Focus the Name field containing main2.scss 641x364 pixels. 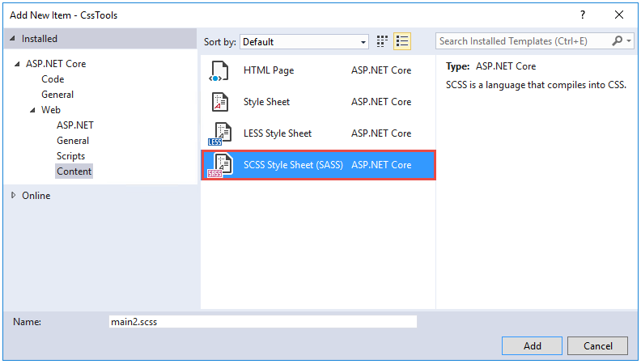click(263, 322)
